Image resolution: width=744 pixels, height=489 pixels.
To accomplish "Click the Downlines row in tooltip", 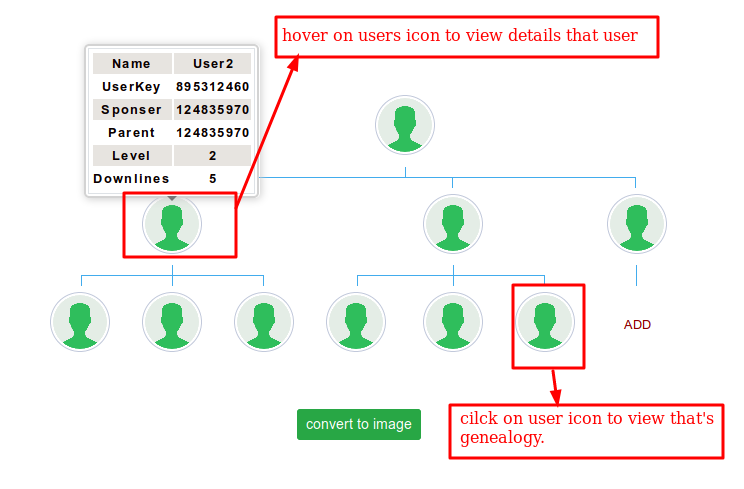I will tap(172, 179).
